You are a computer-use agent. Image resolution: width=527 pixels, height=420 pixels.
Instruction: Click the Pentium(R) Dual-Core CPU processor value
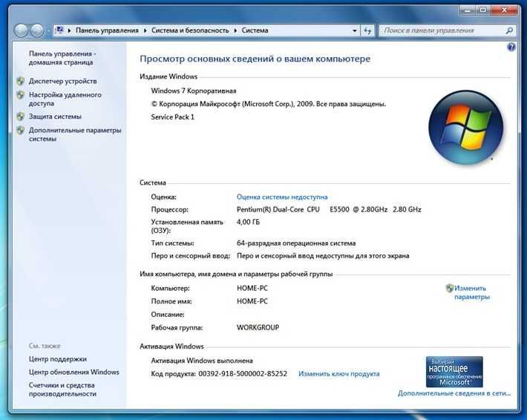(329, 209)
